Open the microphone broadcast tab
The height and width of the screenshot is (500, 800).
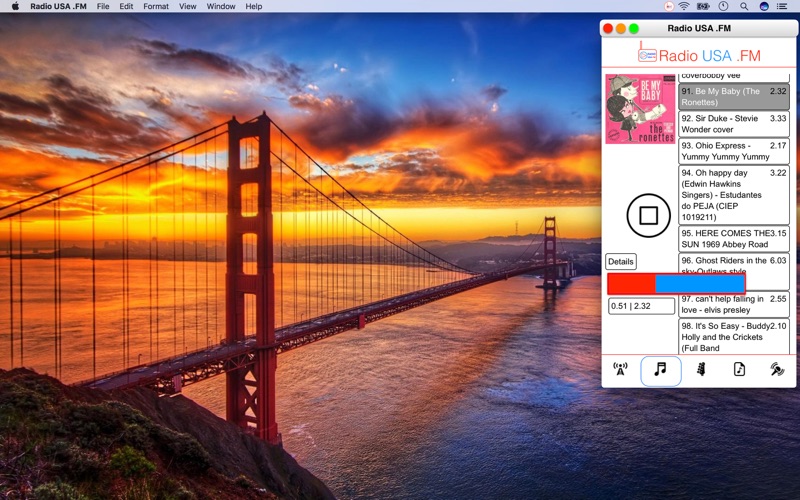tap(777, 369)
